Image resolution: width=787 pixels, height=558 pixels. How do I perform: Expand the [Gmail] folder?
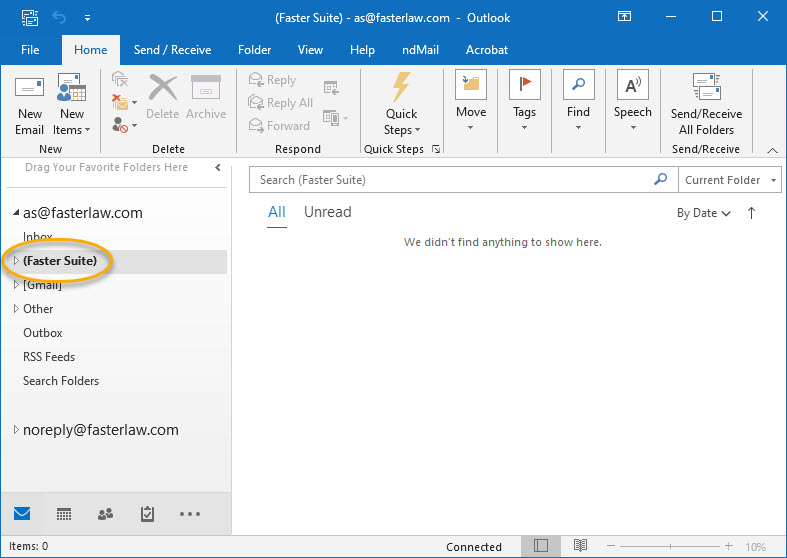(16, 285)
